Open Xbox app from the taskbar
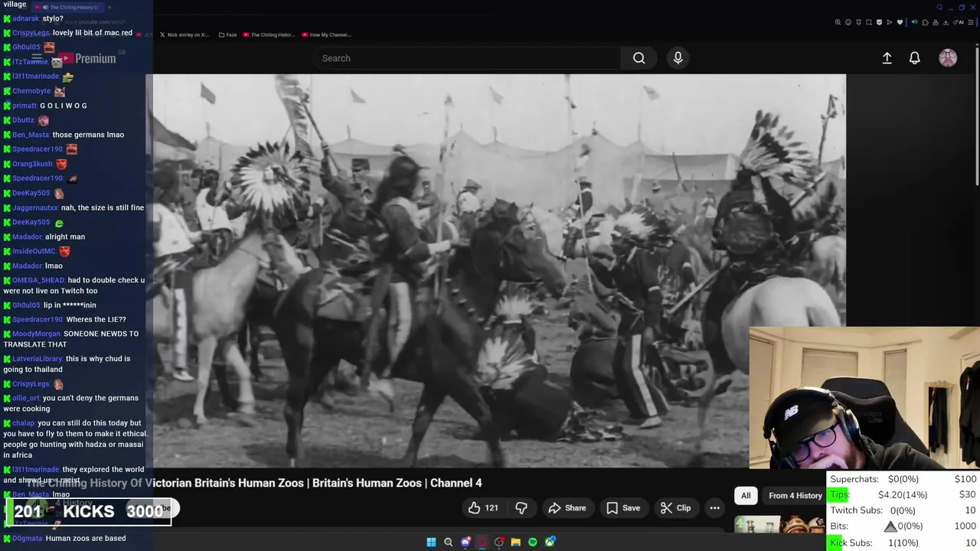980x551 pixels. pos(550,542)
